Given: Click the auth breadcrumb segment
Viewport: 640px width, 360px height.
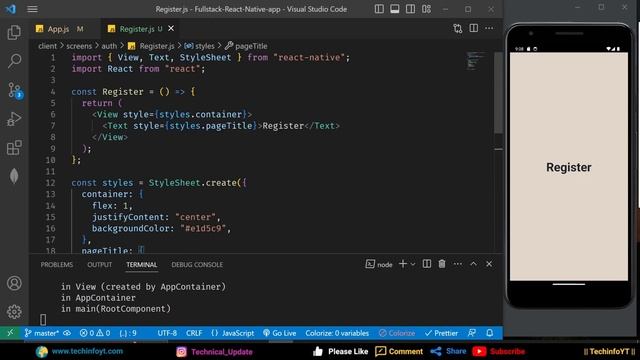Looking at the screenshot, I should [109, 46].
